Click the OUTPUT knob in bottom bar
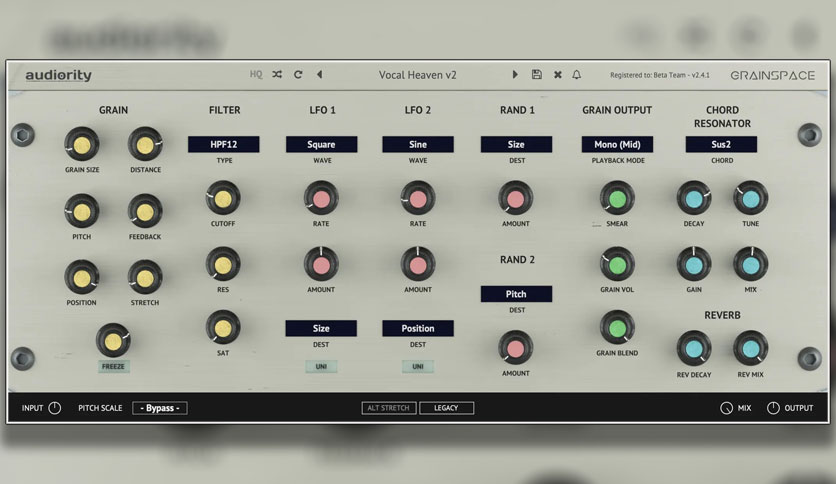This screenshot has width=836, height=484. point(773,408)
